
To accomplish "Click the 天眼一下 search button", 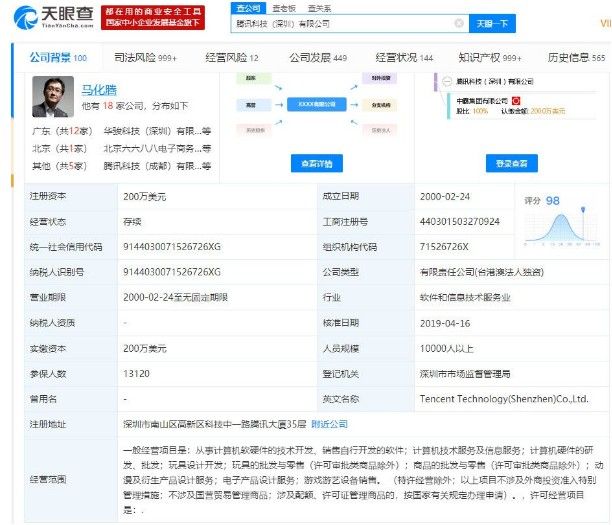I will [x=492, y=23].
